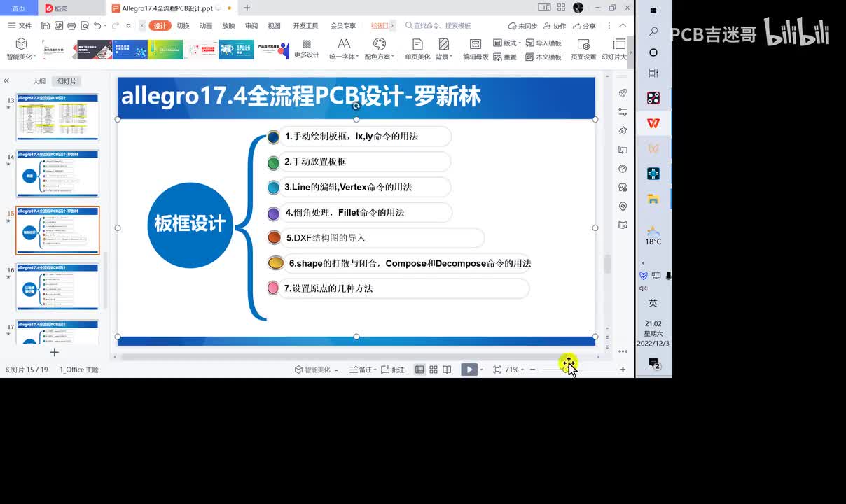Click the location pin icon in right sidebar
Viewport: 846px width, 504px height.
(x=623, y=206)
